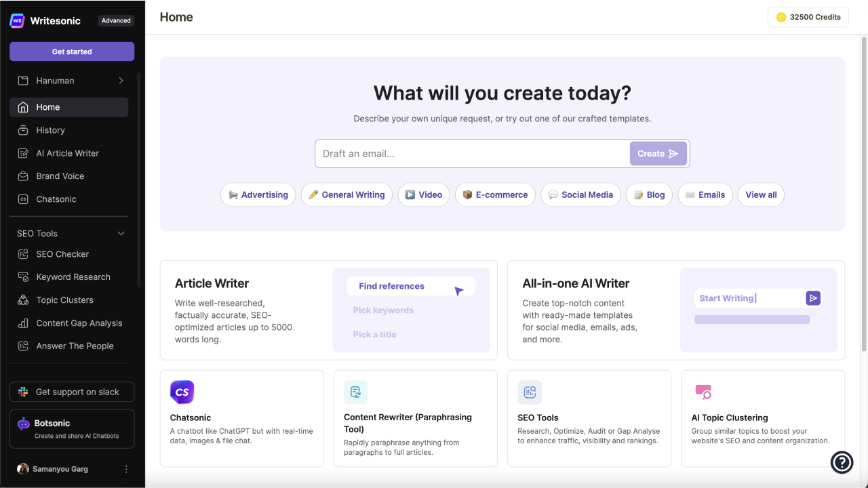Click Get support on slack
The image size is (868, 488).
pos(72,392)
